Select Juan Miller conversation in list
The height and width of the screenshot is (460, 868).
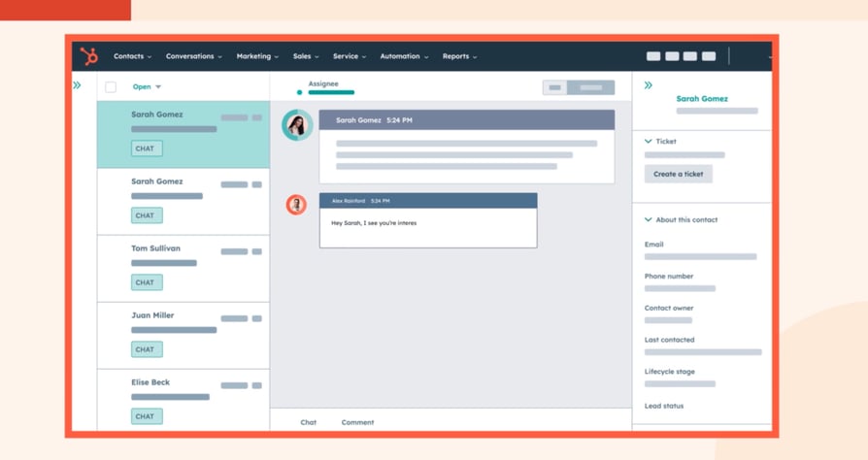[x=184, y=336]
